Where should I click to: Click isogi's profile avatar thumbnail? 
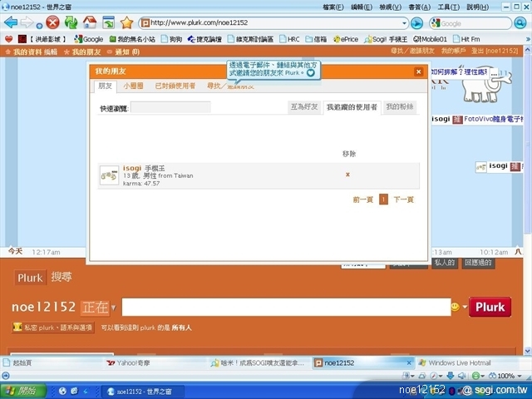(109, 175)
